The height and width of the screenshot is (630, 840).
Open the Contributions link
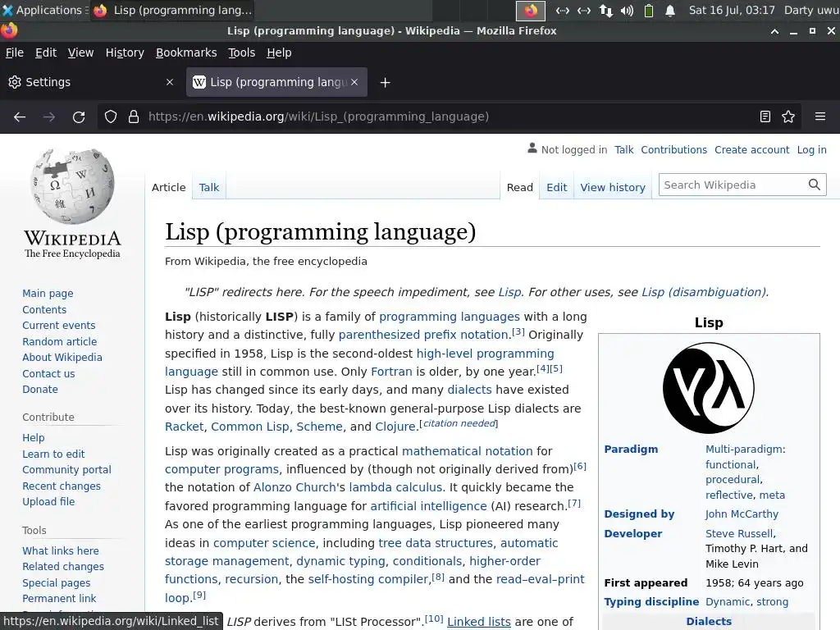pyautogui.click(x=674, y=150)
